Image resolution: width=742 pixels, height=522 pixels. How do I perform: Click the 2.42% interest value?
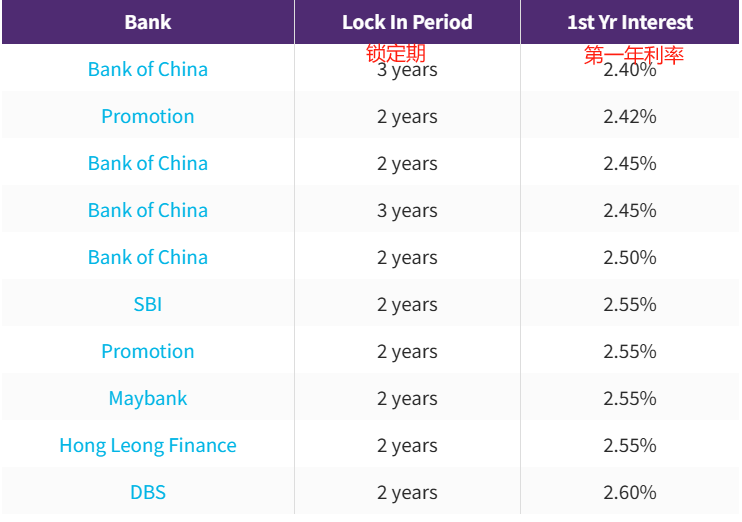[630, 116]
